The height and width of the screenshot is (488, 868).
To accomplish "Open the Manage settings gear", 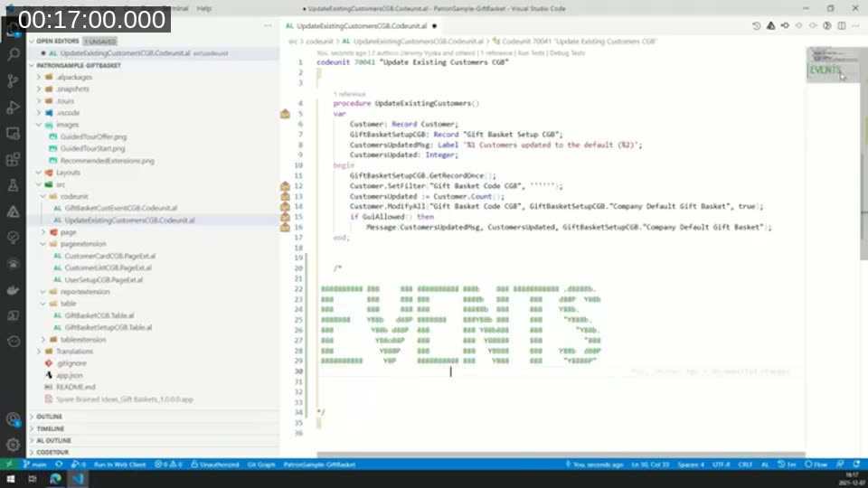I will [x=13, y=445].
